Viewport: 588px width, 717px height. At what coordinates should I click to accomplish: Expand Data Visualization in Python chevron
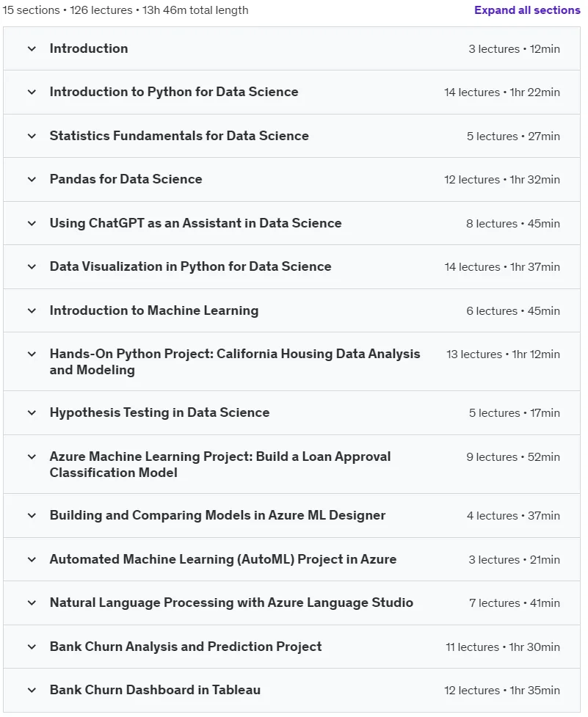coord(32,266)
